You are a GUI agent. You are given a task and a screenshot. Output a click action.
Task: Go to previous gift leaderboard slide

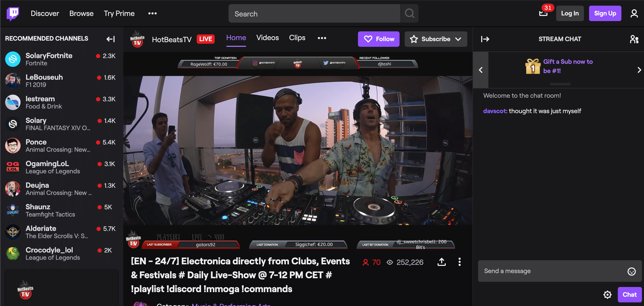click(481, 70)
